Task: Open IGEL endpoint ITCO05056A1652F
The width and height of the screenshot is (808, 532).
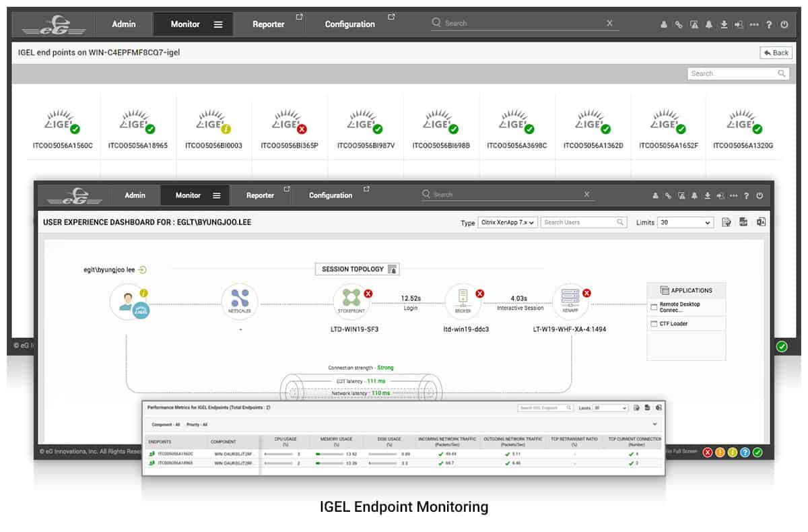Action: pos(669,129)
